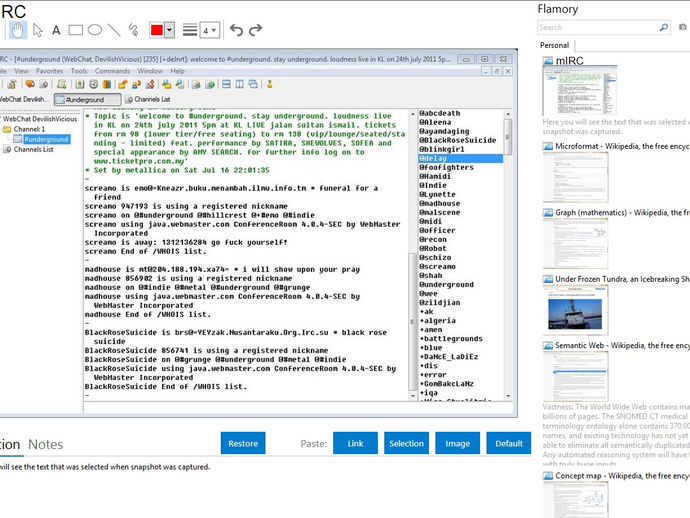Click the mIRC about figure icon
This screenshot has width=690, height=518.
[269, 84]
